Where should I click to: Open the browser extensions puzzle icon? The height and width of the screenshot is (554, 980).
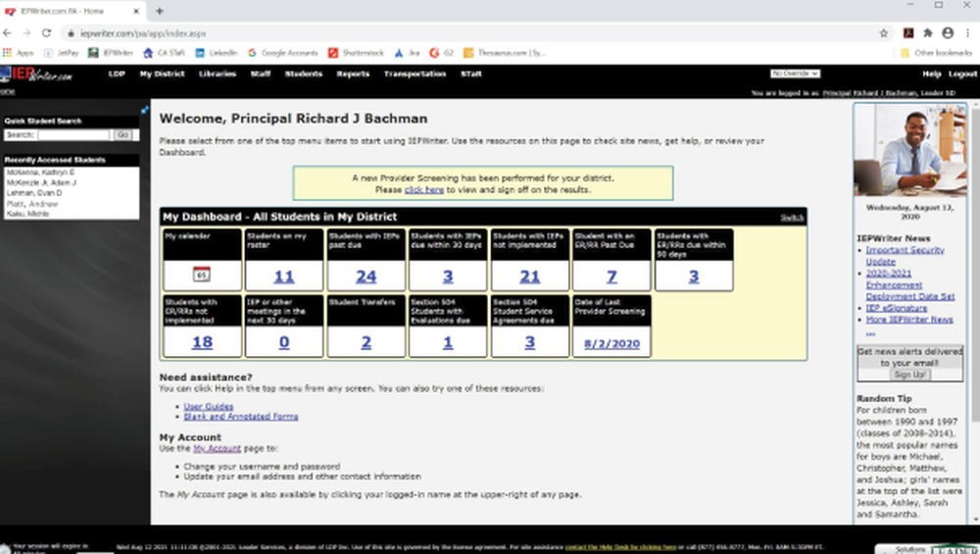coord(928,33)
